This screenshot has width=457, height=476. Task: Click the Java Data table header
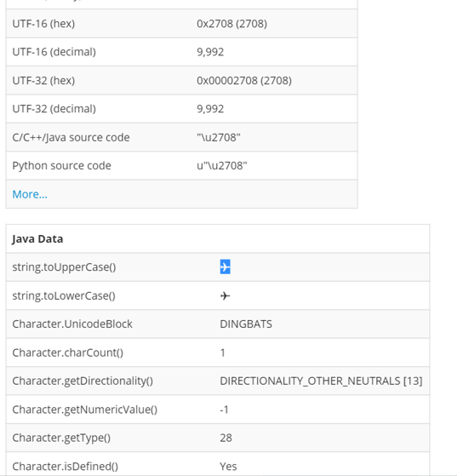click(37, 239)
